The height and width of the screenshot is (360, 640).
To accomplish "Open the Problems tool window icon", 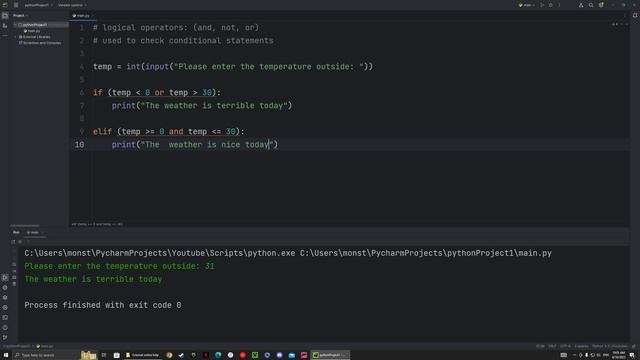I will (x=5, y=327).
